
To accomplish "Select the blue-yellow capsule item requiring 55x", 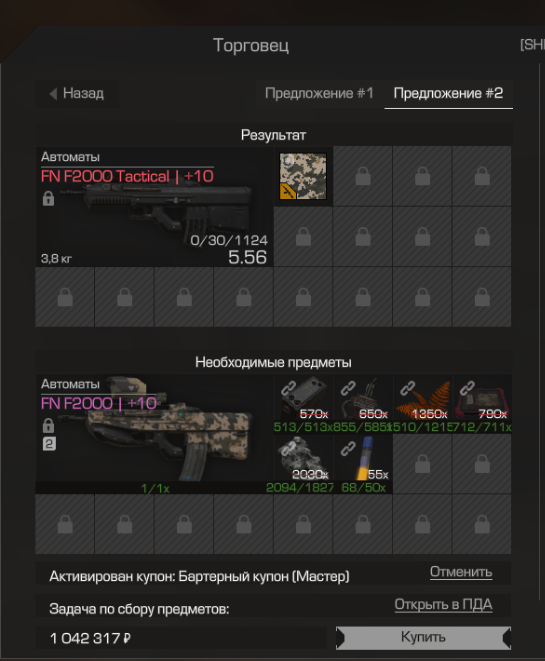I will pos(363,464).
